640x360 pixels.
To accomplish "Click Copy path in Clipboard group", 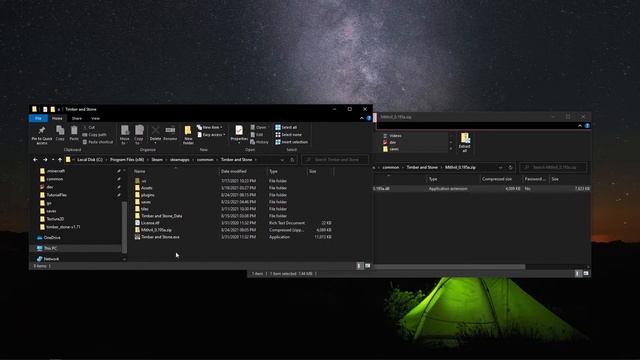I will [x=94, y=135].
